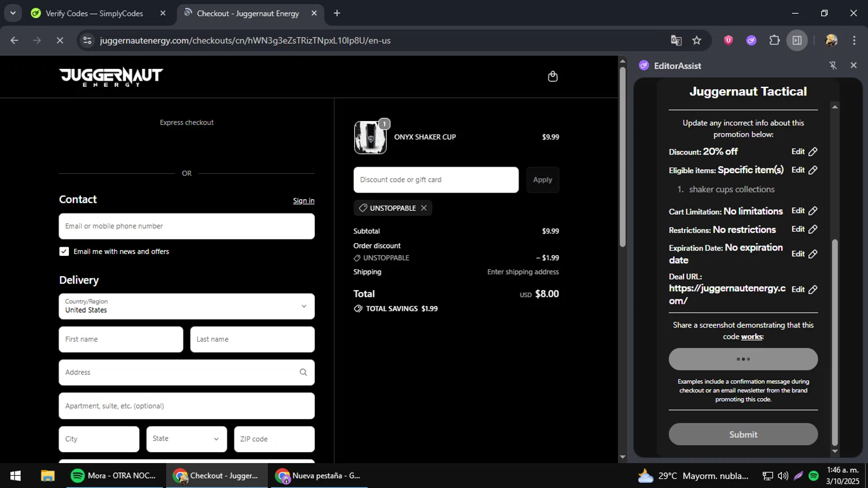View site information icon in address bar
868x488 pixels.
tap(87, 41)
